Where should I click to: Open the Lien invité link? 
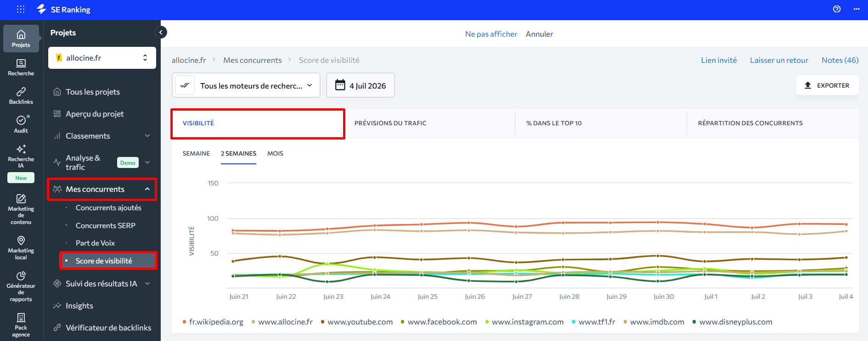pos(719,60)
